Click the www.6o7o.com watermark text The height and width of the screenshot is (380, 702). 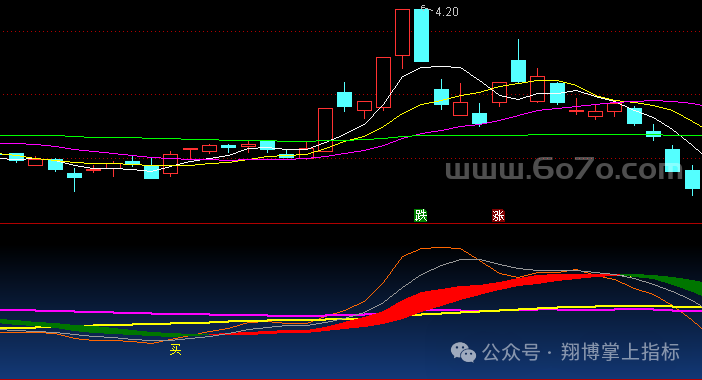pos(564,169)
